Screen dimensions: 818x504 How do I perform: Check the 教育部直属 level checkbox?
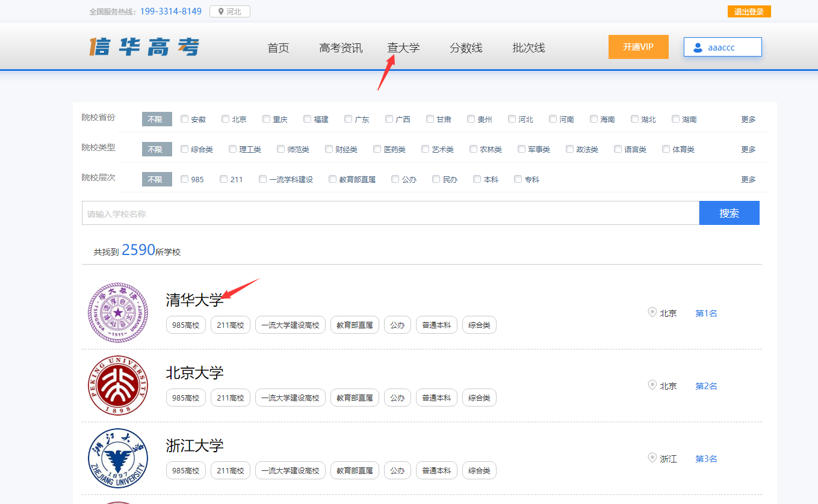point(333,179)
